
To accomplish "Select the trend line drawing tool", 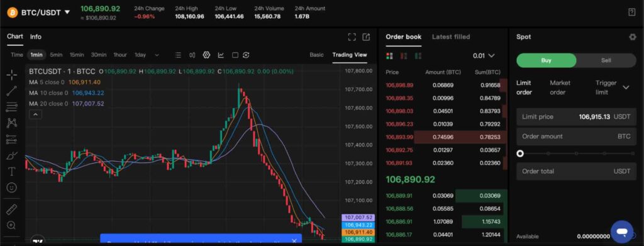I will 12,91.
